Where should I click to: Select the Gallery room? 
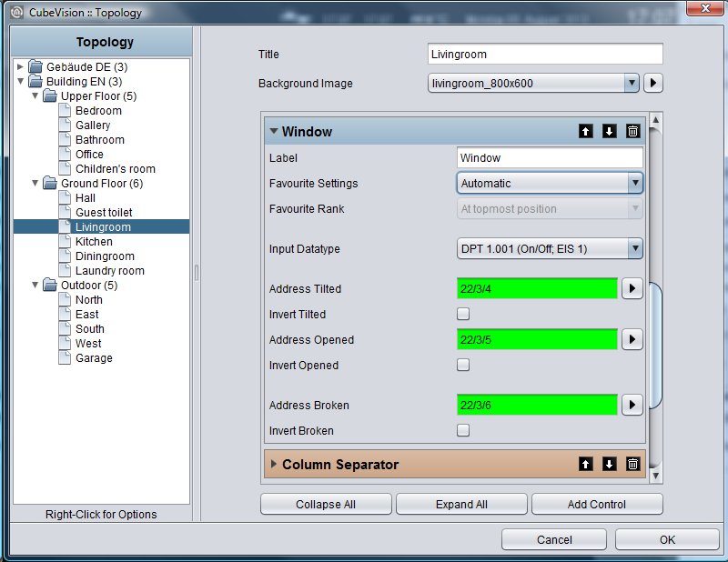tap(93, 125)
